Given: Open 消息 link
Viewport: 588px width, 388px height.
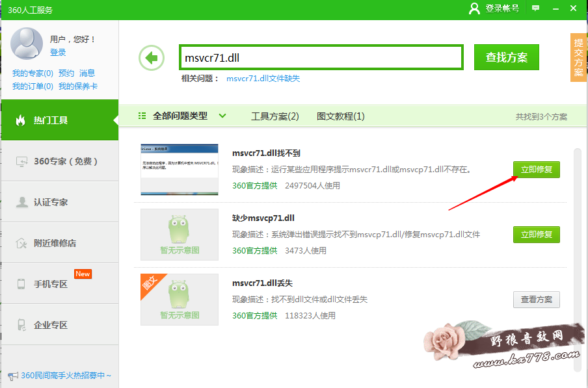Looking at the screenshot, I should point(87,73).
